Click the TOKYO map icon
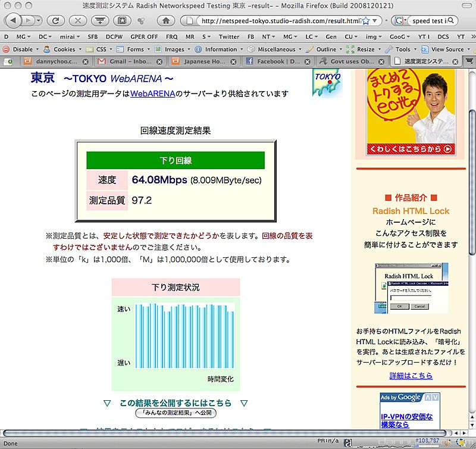The width and height of the screenshot is (476, 449). coord(327,85)
